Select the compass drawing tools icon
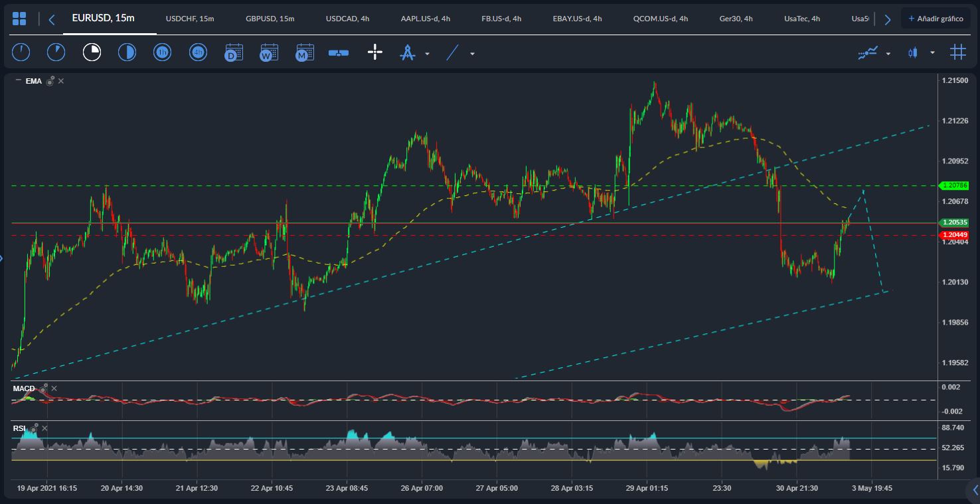 tap(407, 52)
